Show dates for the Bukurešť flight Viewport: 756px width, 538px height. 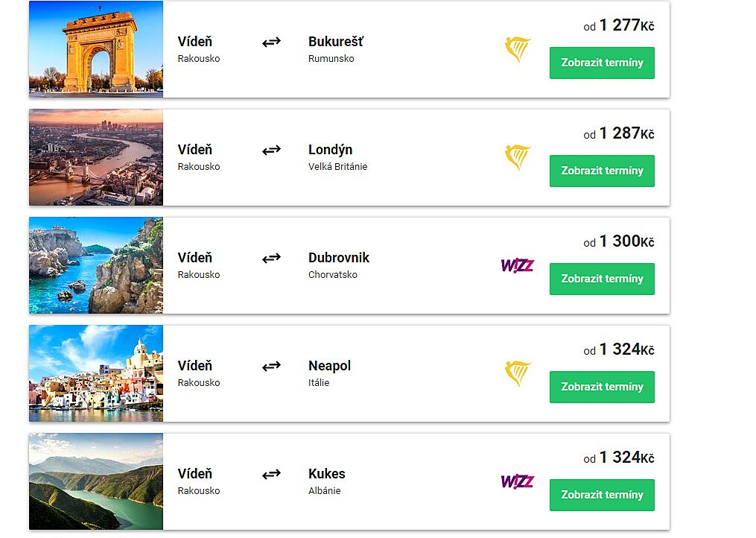(x=602, y=63)
